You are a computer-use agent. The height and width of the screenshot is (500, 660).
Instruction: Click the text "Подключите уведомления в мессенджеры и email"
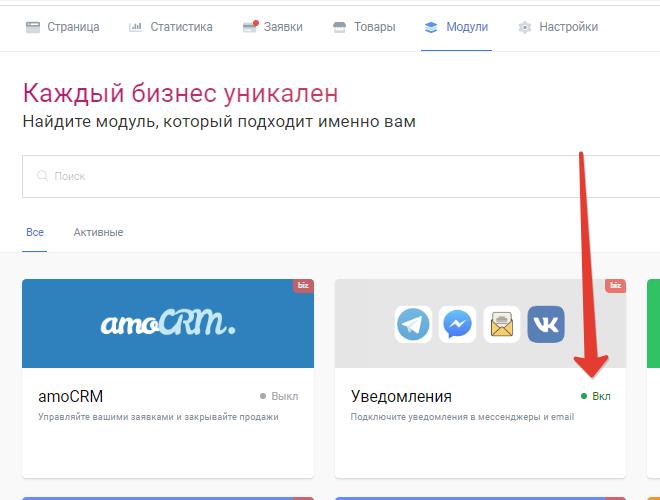point(462,417)
